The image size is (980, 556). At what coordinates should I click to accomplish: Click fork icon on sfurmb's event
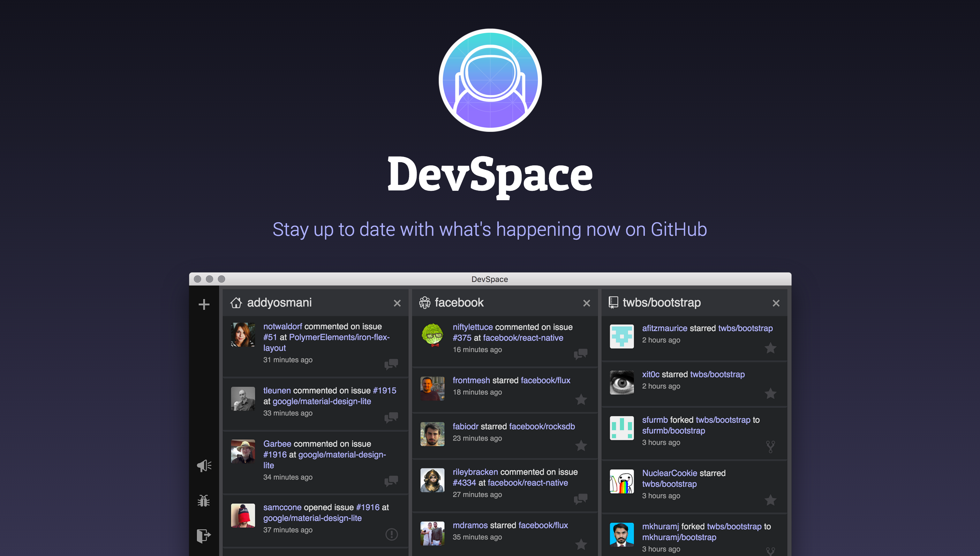pyautogui.click(x=770, y=446)
